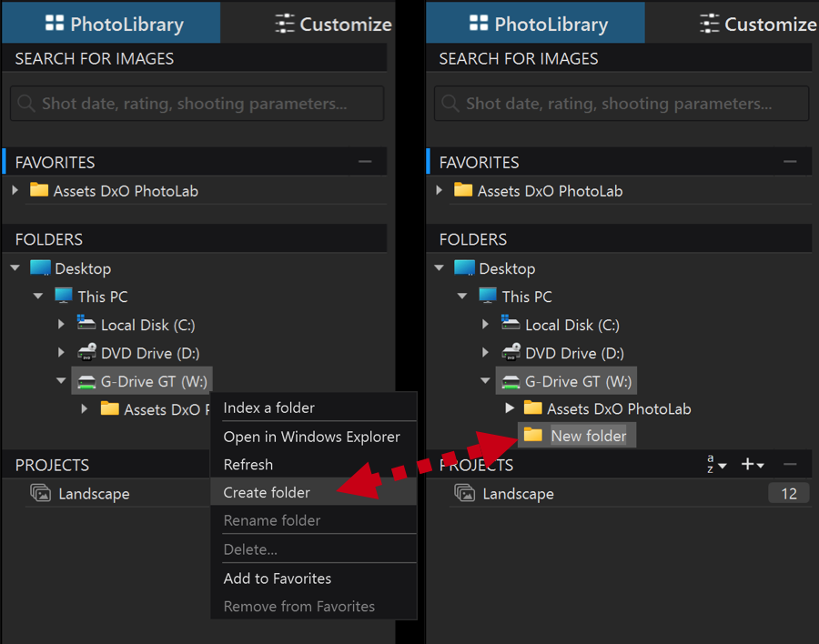
Task: Click the G-Drive GT (W:) drive icon, left screenshot
Action: click(86, 382)
